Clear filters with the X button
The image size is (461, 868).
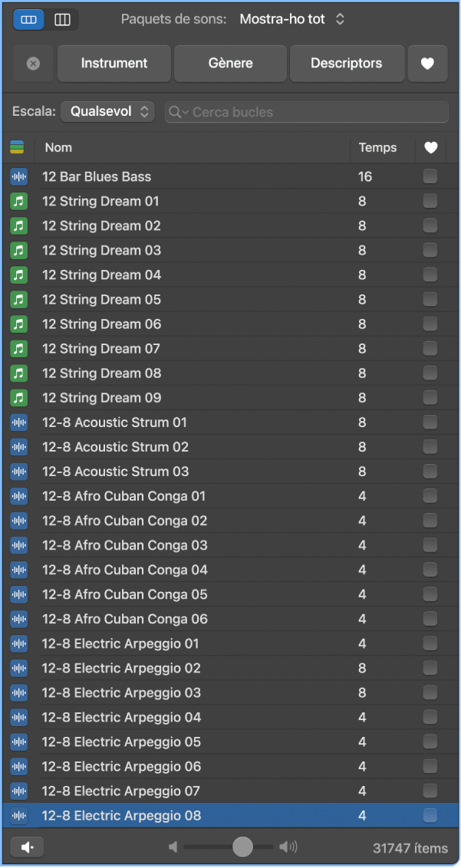[x=33, y=64]
